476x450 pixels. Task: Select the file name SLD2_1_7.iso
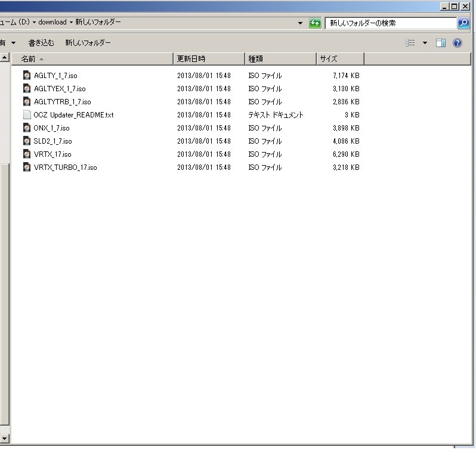tap(53, 141)
